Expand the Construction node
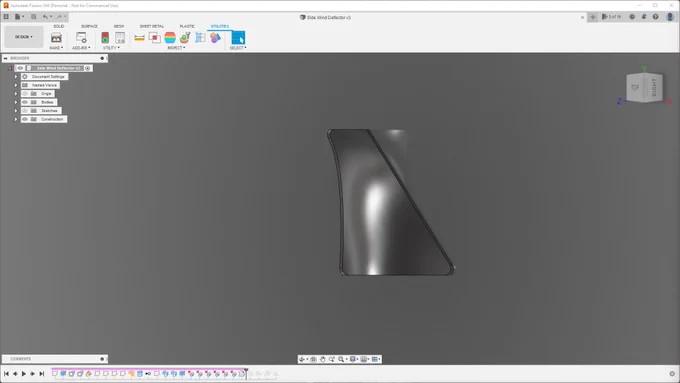680x383 pixels. (16, 119)
